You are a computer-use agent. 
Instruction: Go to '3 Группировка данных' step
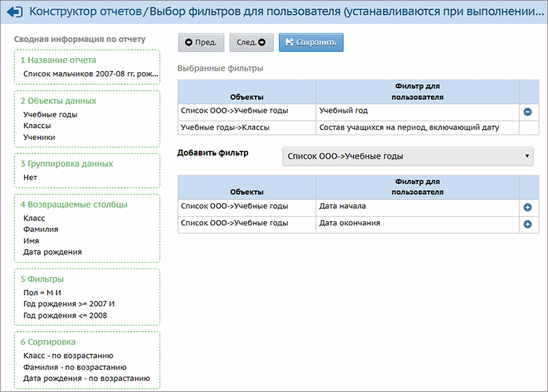(66, 164)
